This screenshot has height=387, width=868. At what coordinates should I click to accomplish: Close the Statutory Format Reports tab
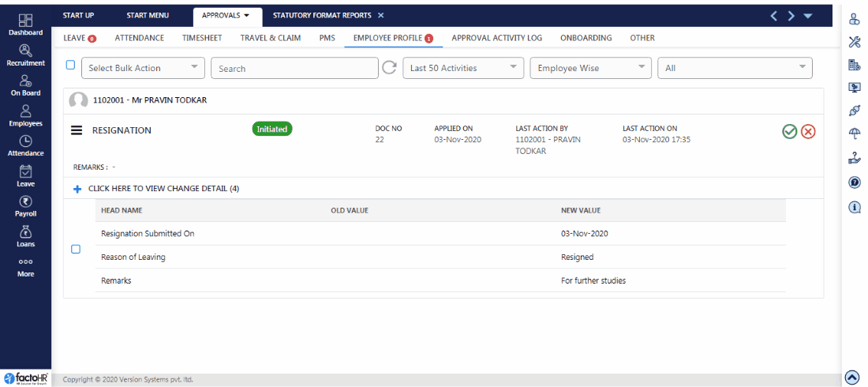[381, 15]
